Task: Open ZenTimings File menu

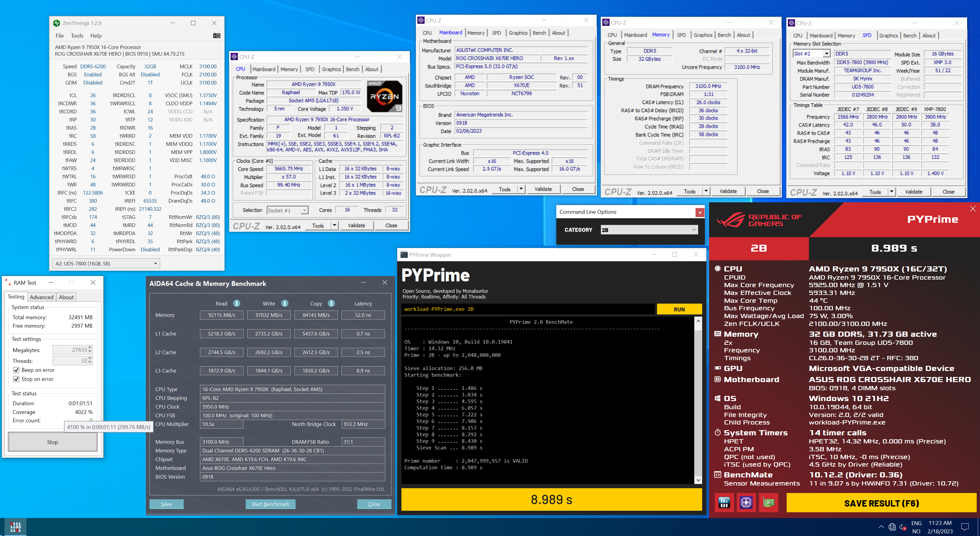Action: pyautogui.click(x=59, y=36)
